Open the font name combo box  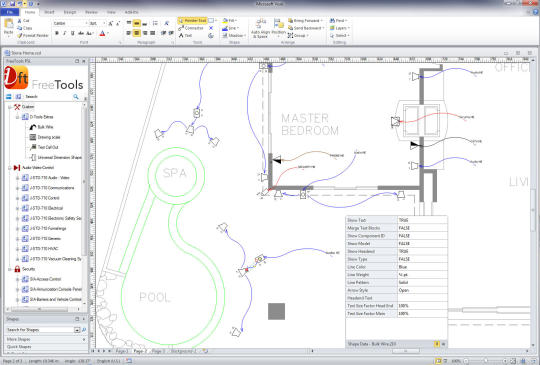coord(70,23)
